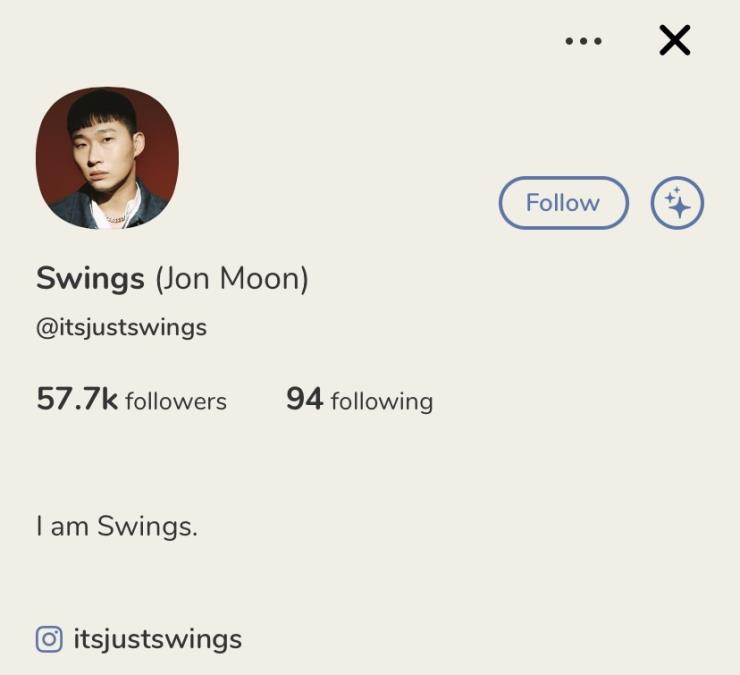The height and width of the screenshot is (675, 740).
Task: Click the Instagram logo icon
Action: tap(49, 639)
